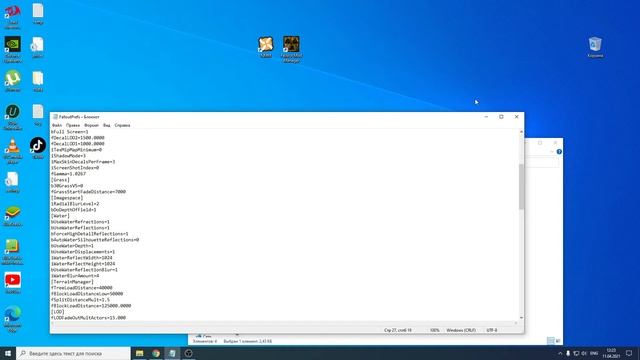Click the line iRadialBlurLevel=2
Image resolution: width=640 pixels, height=360 pixels.
75,204
